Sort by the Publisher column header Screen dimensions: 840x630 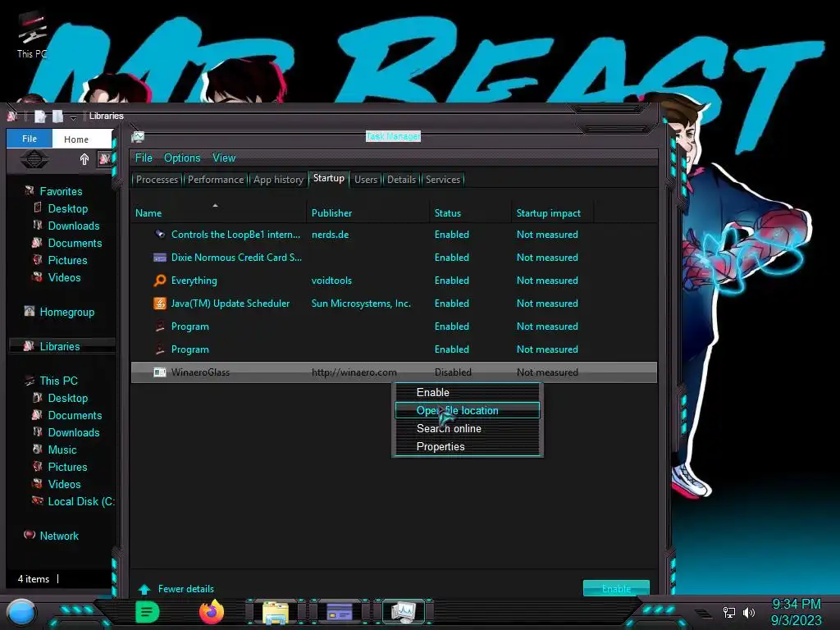tap(368, 212)
